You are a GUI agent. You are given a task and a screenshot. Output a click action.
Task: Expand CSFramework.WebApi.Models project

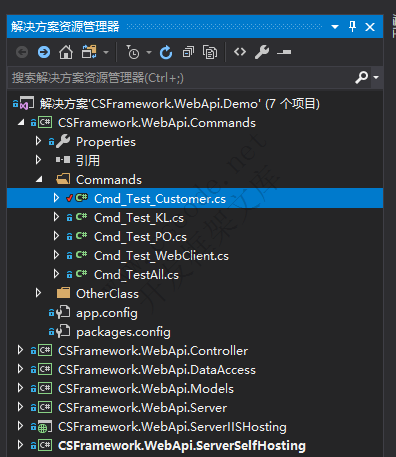[20, 388]
